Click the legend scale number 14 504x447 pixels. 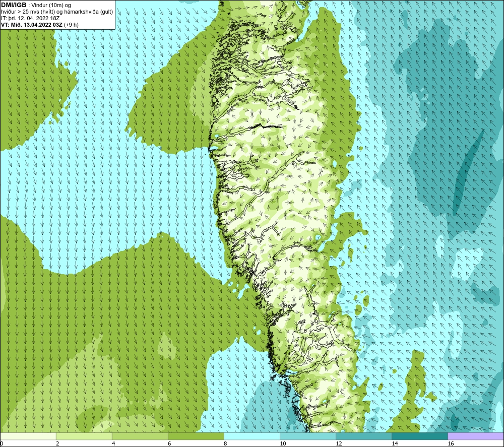tap(395, 443)
